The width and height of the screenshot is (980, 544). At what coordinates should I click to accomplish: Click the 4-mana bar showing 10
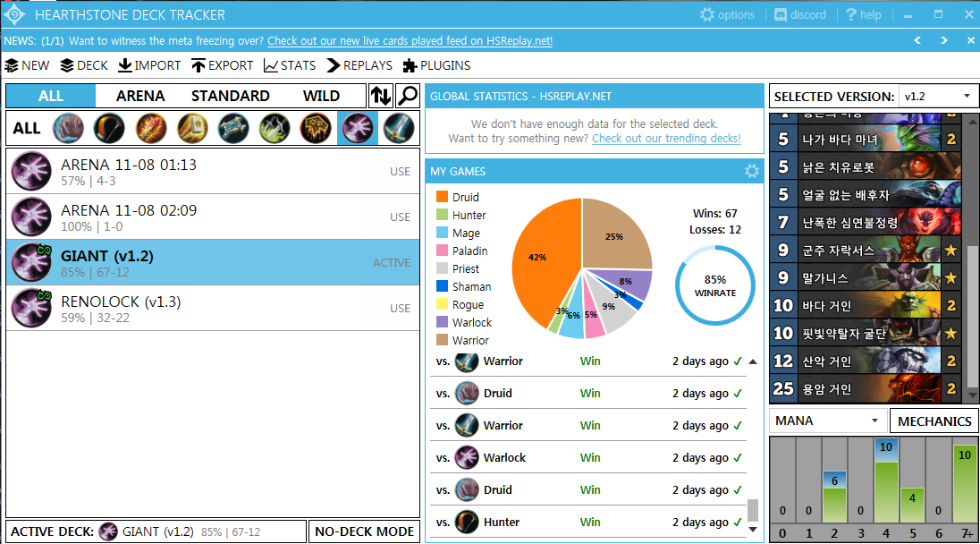885,480
